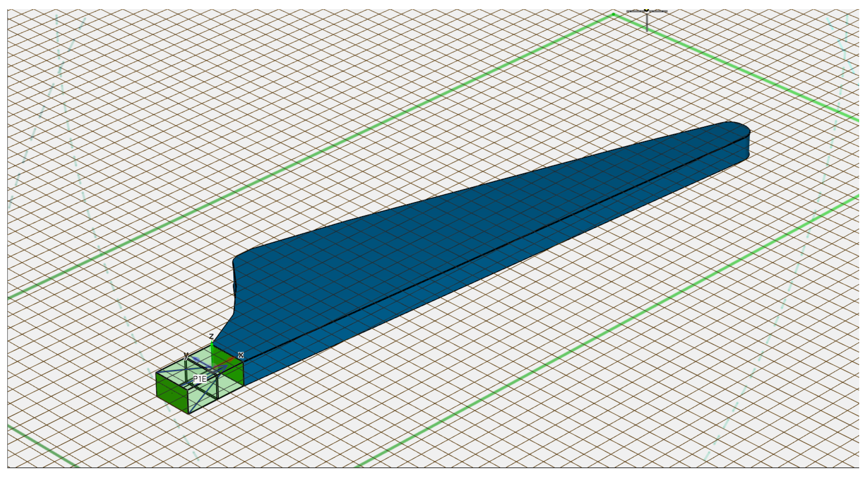The image size is (868, 479).
Task: Select the blade's lower side face
Action: coord(400,304)
